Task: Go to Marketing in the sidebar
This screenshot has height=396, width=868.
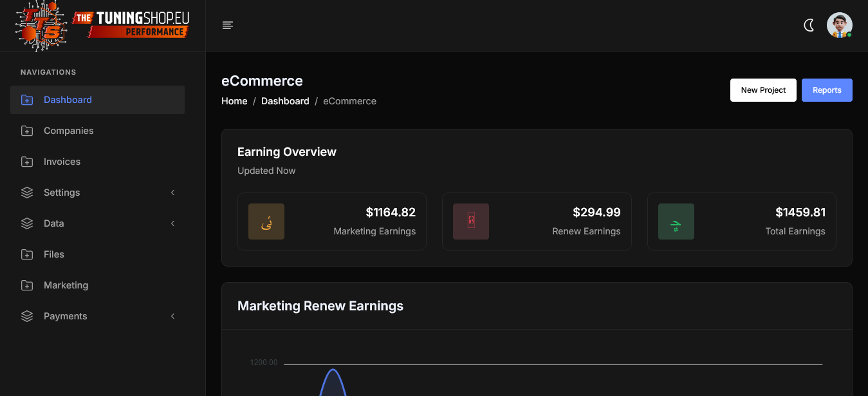Action: (x=66, y=285)
